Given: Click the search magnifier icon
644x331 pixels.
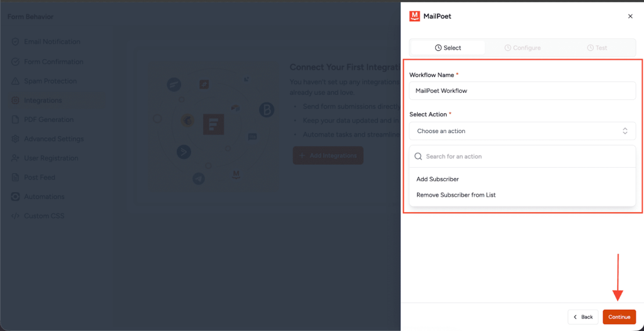Looking at the screenshot, I should tap(418, 156).
